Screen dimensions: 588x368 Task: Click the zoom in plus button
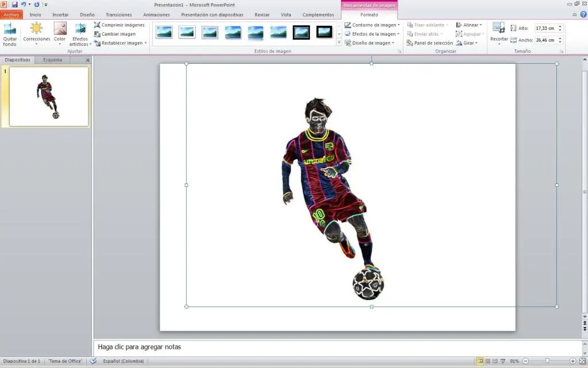coord(572,361)
